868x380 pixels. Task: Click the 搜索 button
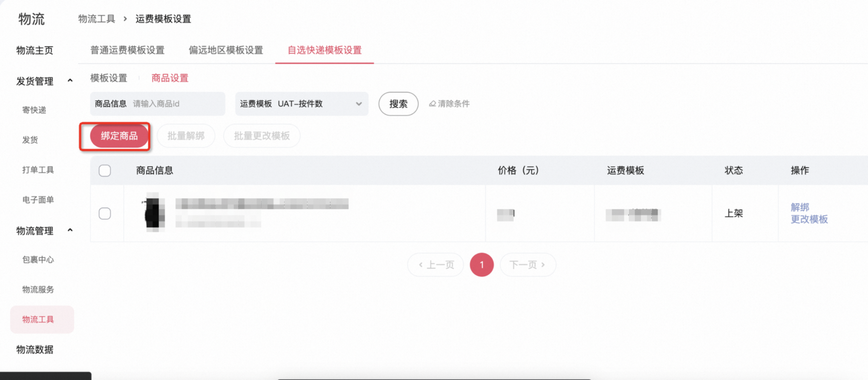point(398,104)
